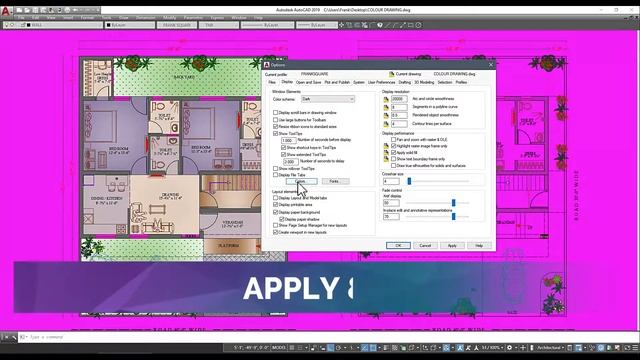The width and height of the screenshot is (640, 360).
Task: Click Workspace switching gear in status bar
Action: [x=509, y=348]
